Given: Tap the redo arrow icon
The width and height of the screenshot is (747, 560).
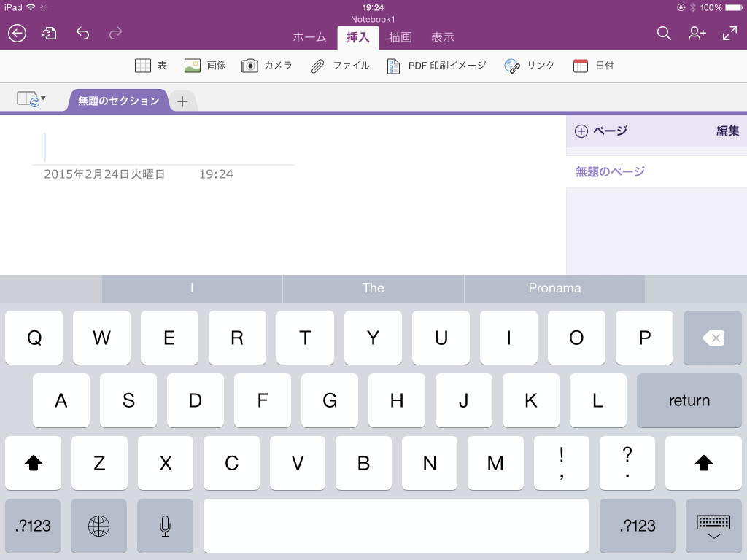Looking at the screenshot, I should tap(115, 33).
